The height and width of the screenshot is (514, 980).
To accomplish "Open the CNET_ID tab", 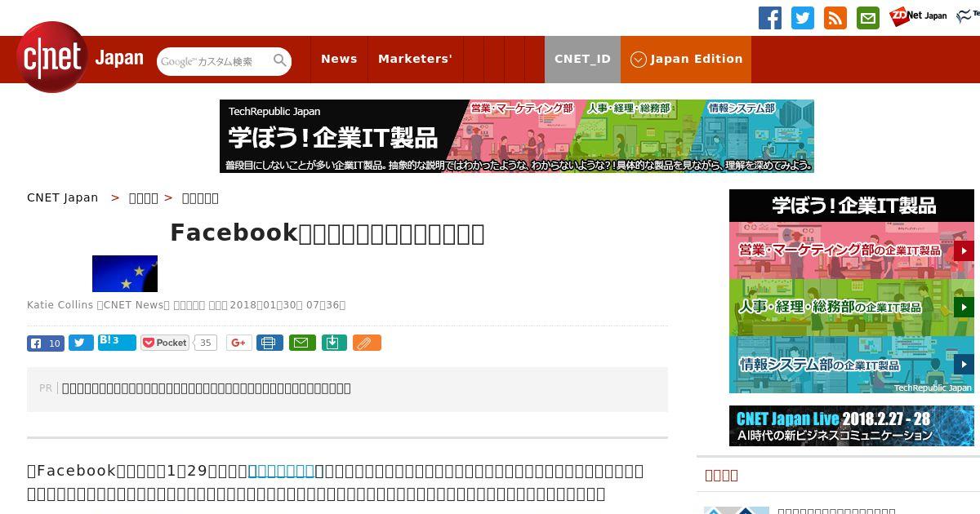I will (582, 60).
